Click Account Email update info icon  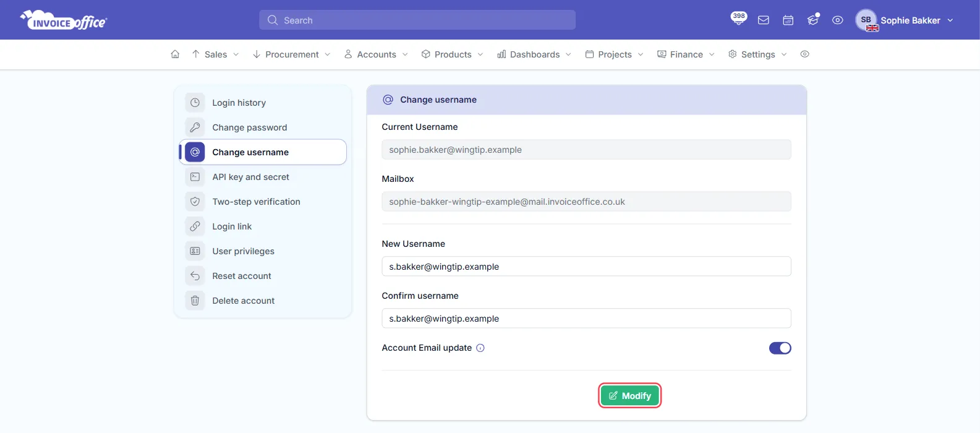[480, 348]
